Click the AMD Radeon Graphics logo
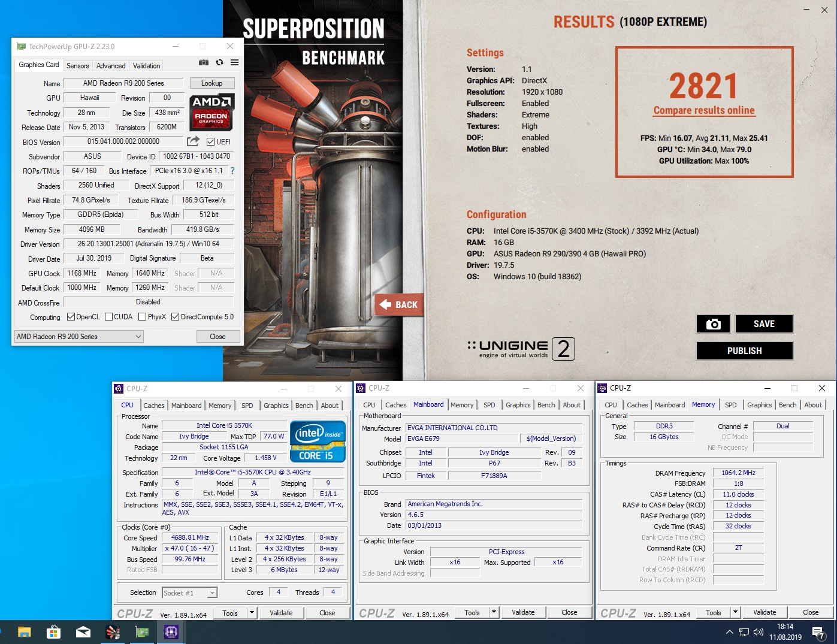 click(211, 111)
